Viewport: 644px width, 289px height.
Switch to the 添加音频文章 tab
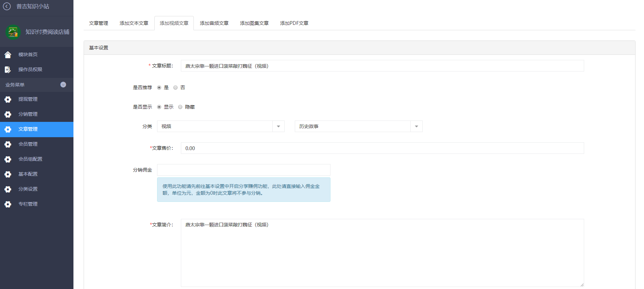214,23
